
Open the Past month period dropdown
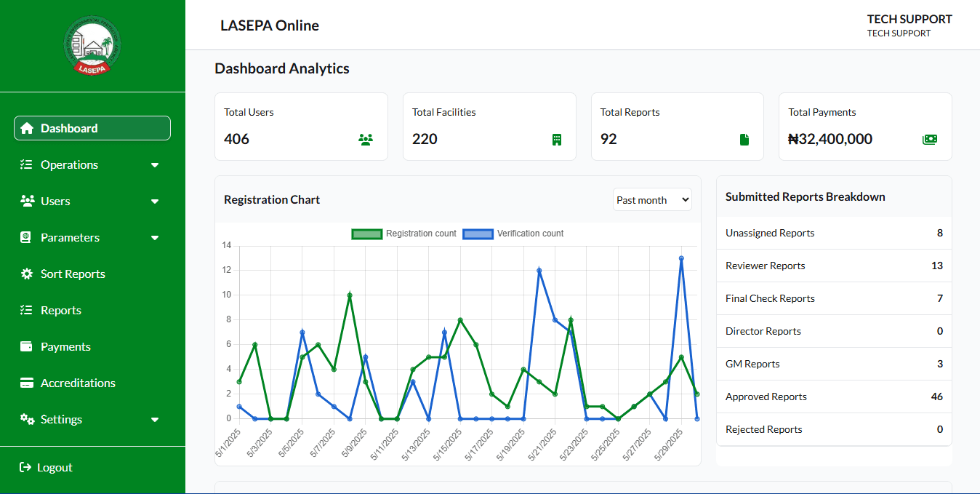click(652, 200)
